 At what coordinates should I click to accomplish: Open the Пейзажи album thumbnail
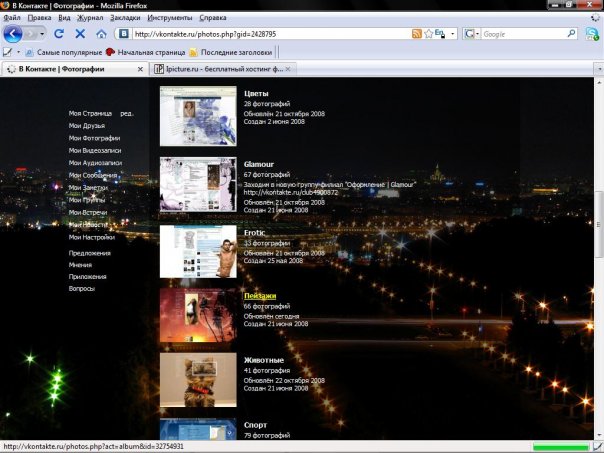point(198,315)
